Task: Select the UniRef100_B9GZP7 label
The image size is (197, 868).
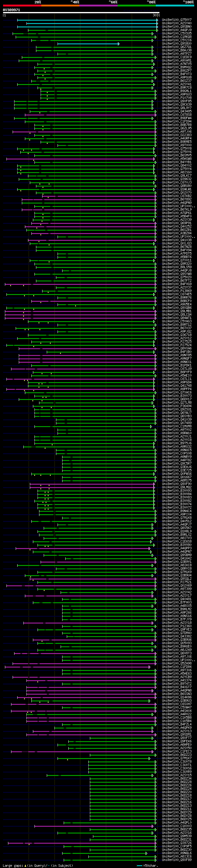Action: pos(176,71)
